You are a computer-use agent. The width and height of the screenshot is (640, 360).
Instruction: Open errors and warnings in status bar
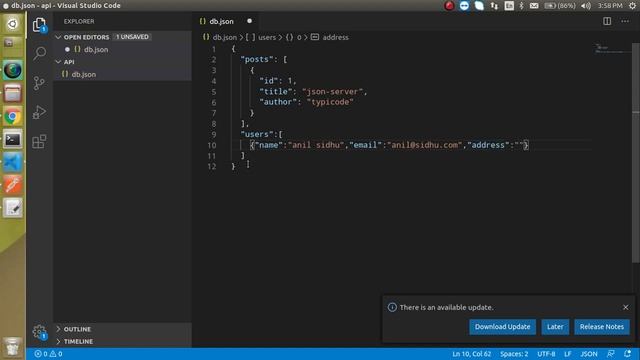coord(49,354)
